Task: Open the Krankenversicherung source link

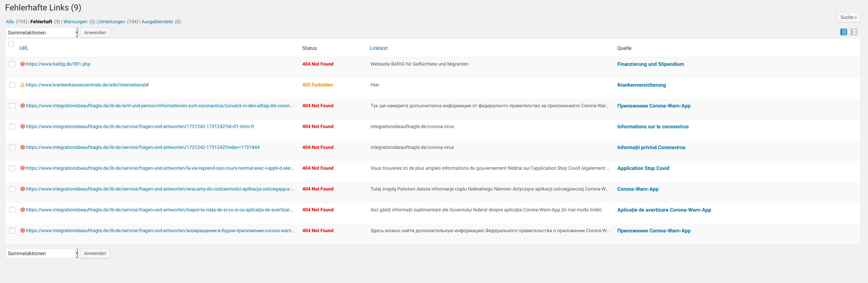Action: [x=641, y=85]
